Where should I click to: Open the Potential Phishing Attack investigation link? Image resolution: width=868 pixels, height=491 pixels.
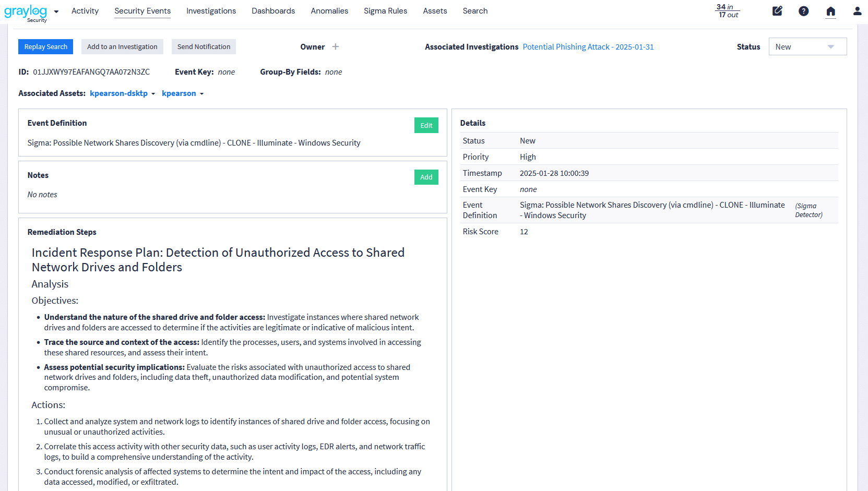pyautogui.click(x=588, y=46)
